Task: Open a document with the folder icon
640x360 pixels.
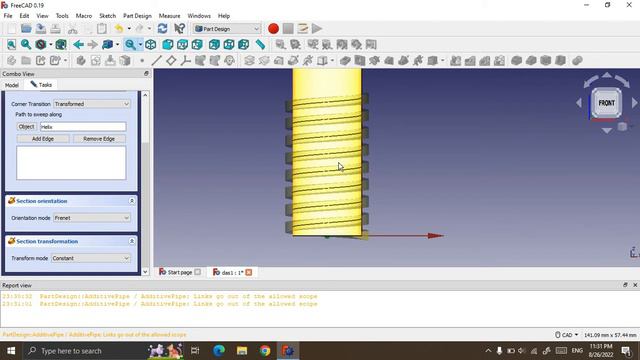Action: (26, 29)
